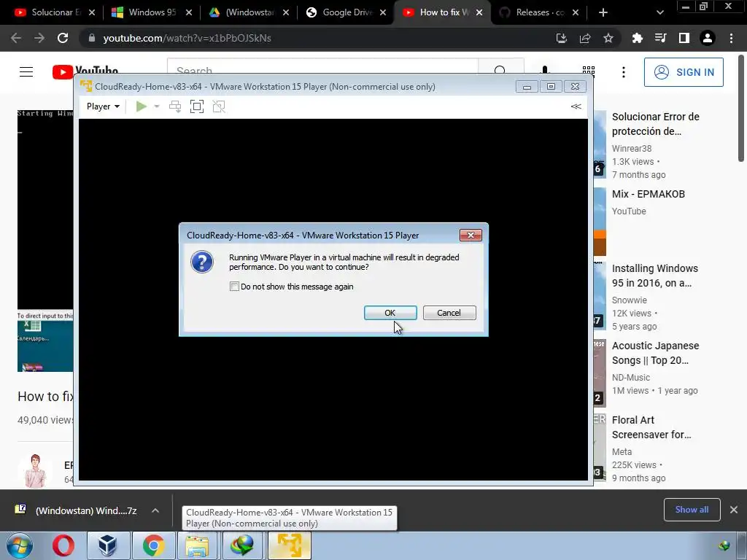
Task: Go back in Chrome
Action: pyautogui.click(x=16, y=38)
